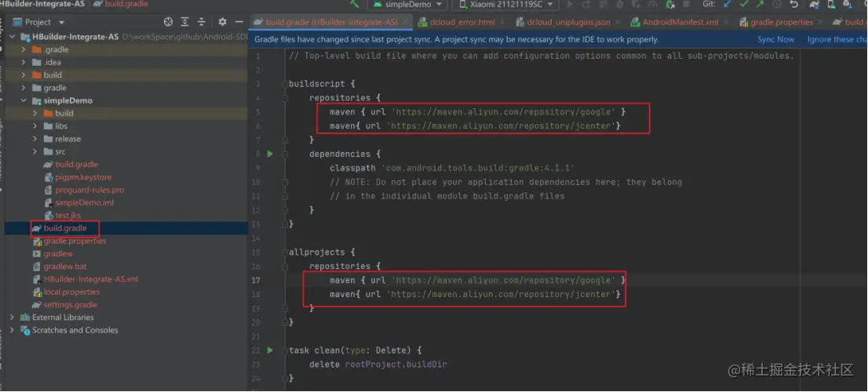Screen dimensions: 868x392
Task: Close the dcloud_uniplugins.json tab
Action: pyautogui.click(x=617, y=23)
